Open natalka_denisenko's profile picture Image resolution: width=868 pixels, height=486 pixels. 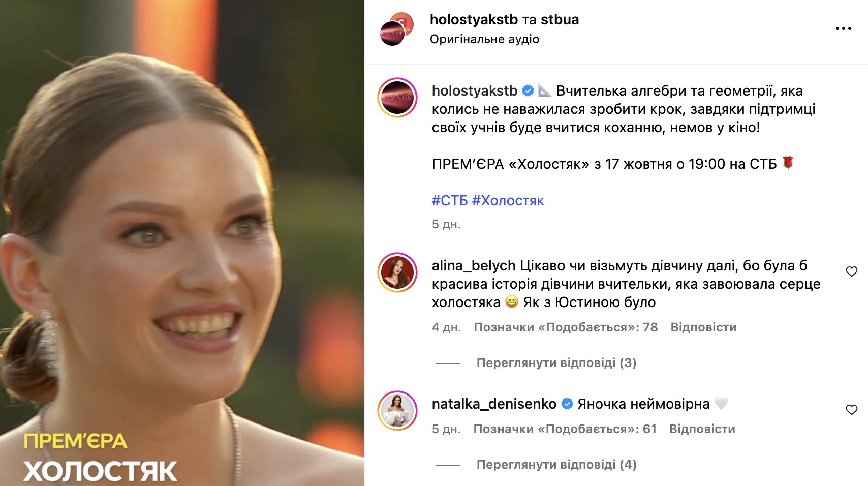(x=397, y=411)
